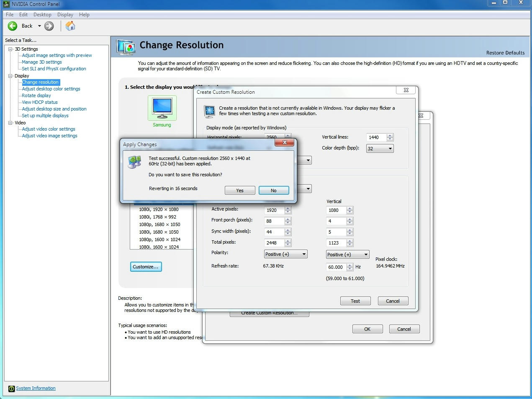Click Restore Defaults link
The height and width of the screenshot is (399, 532).
coord(505,53)
